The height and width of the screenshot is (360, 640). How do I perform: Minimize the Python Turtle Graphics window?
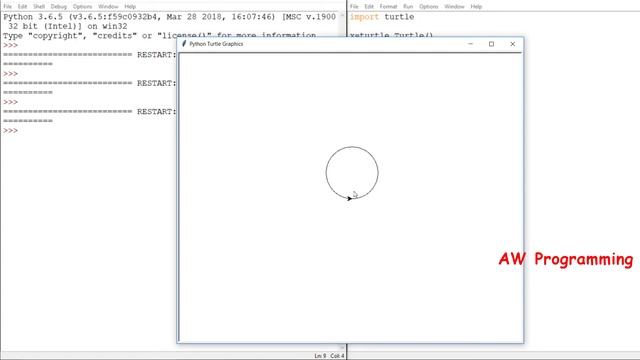(x=470, y=44)
